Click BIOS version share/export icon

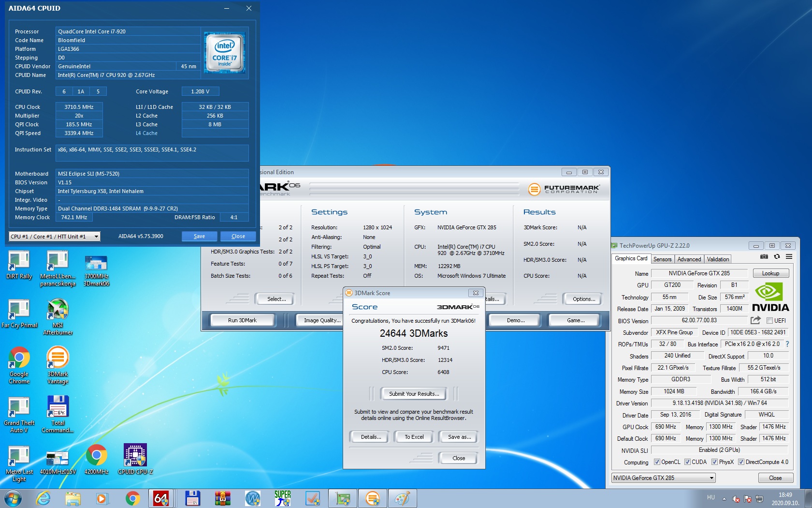tap(755, 320)
